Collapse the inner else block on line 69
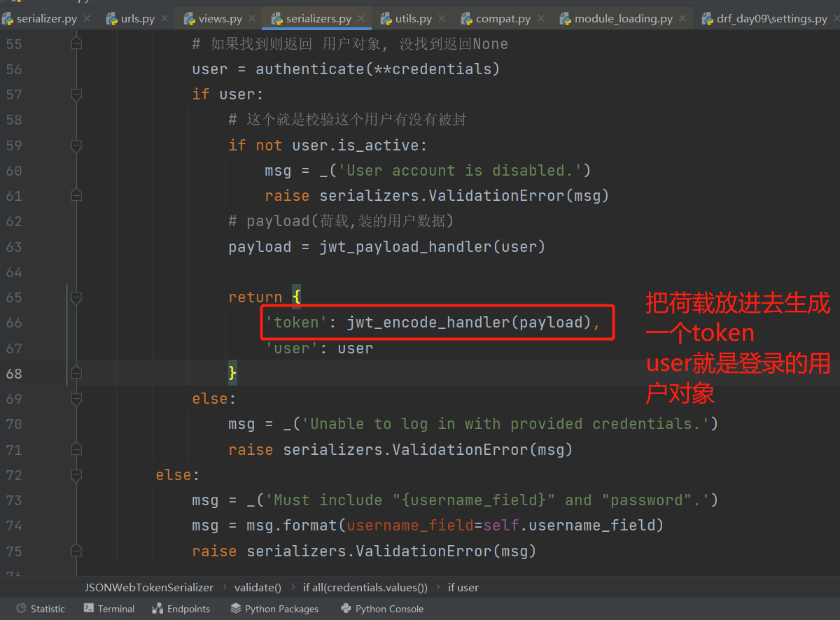The image size is (840, 620). (76, 399)
